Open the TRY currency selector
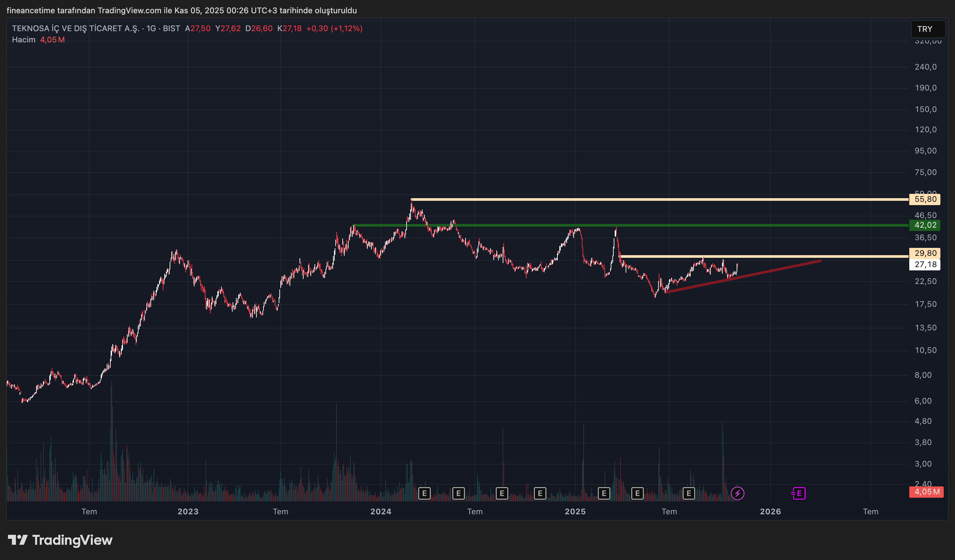 [927, 29]
